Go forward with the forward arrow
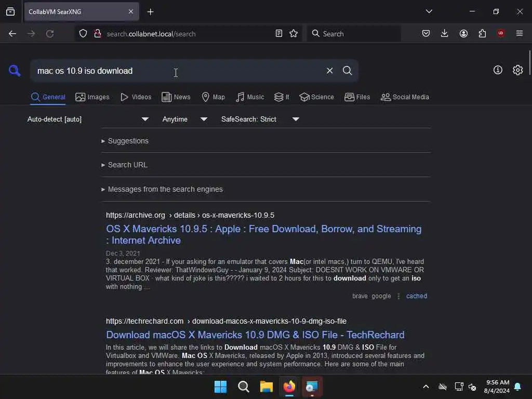The image size is (532, 399). (x=31, y=34)
